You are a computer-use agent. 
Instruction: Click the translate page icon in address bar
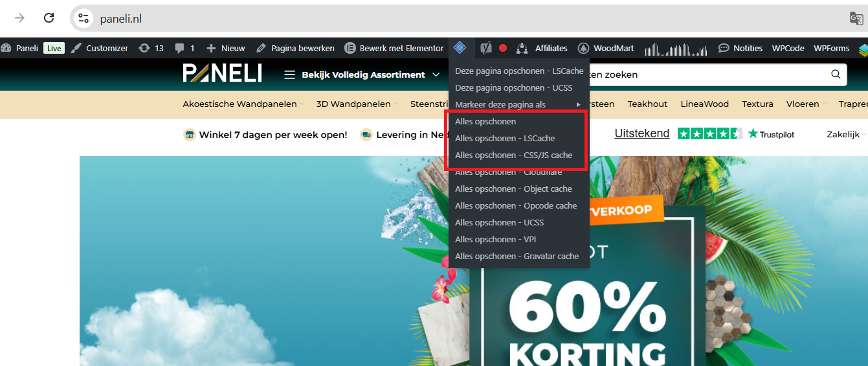coord(856,18)
